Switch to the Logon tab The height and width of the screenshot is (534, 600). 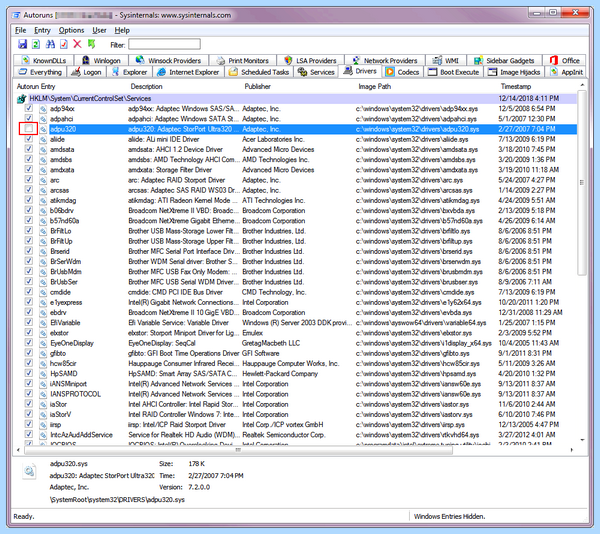(x=86, y=72)
